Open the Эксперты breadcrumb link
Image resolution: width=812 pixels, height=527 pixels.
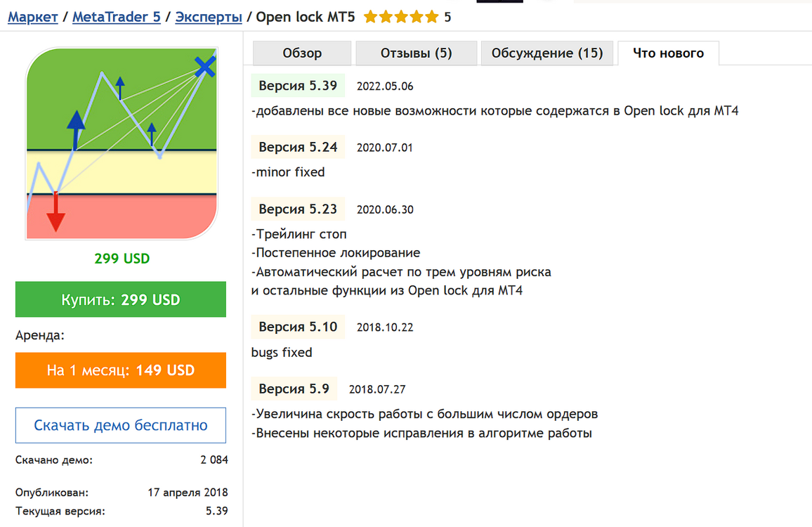coord(209,17)
